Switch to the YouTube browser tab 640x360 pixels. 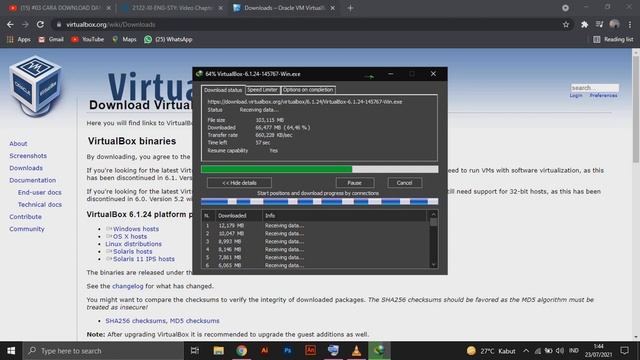[x=59, y=8]
